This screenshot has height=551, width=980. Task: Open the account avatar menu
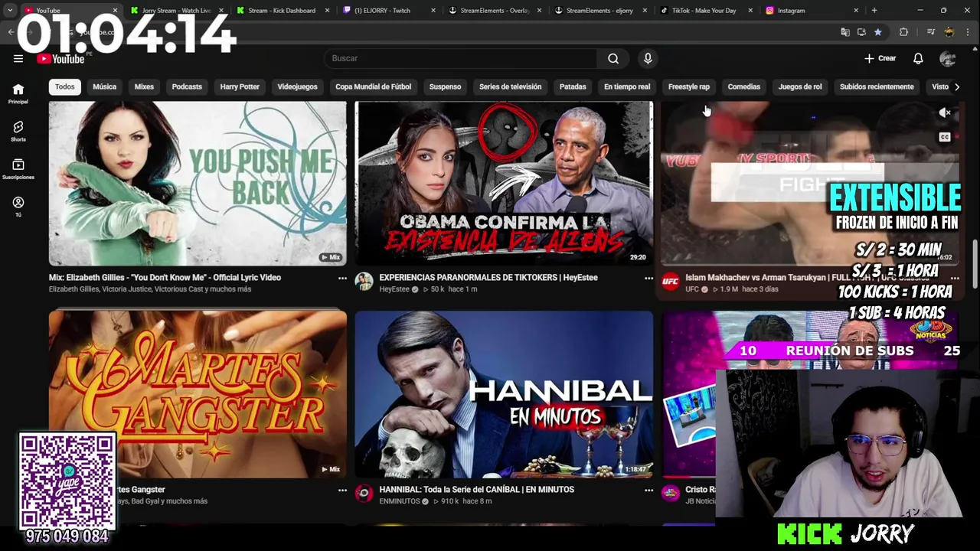(947, 58)
